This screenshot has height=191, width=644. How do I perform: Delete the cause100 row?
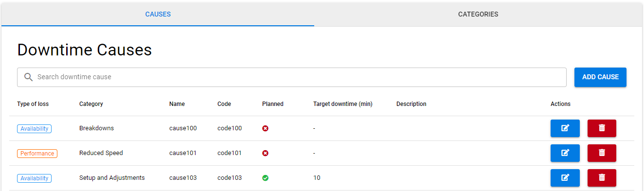602,128
